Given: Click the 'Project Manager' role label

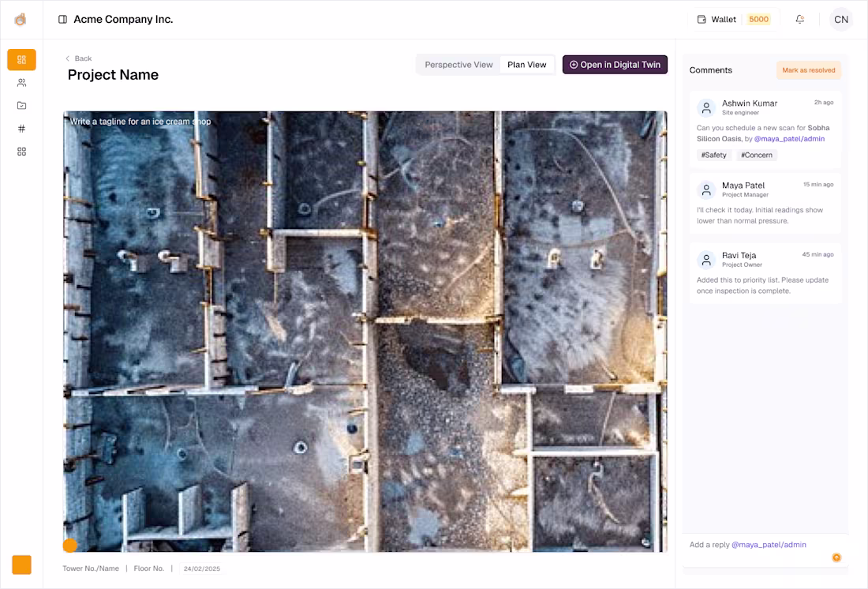Looking at the screenshot, I should click(745, 195).
